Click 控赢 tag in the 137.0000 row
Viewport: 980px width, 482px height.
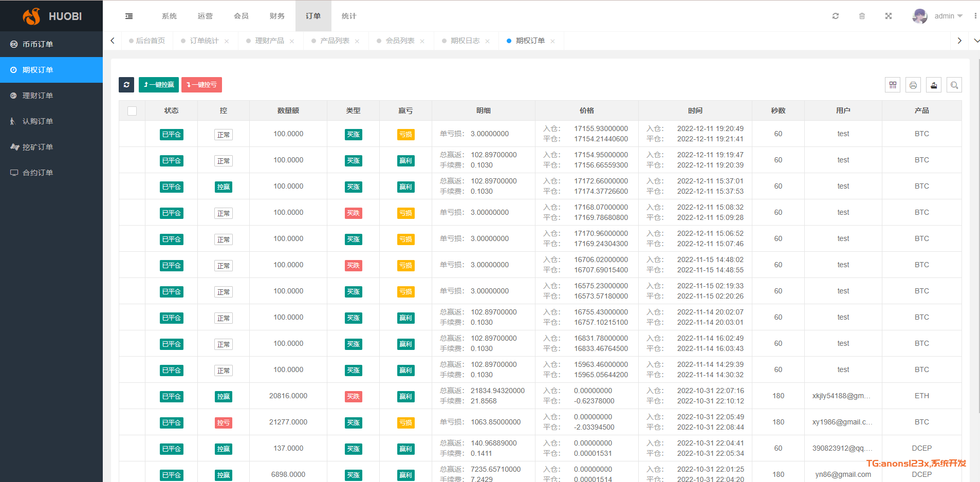224,449
